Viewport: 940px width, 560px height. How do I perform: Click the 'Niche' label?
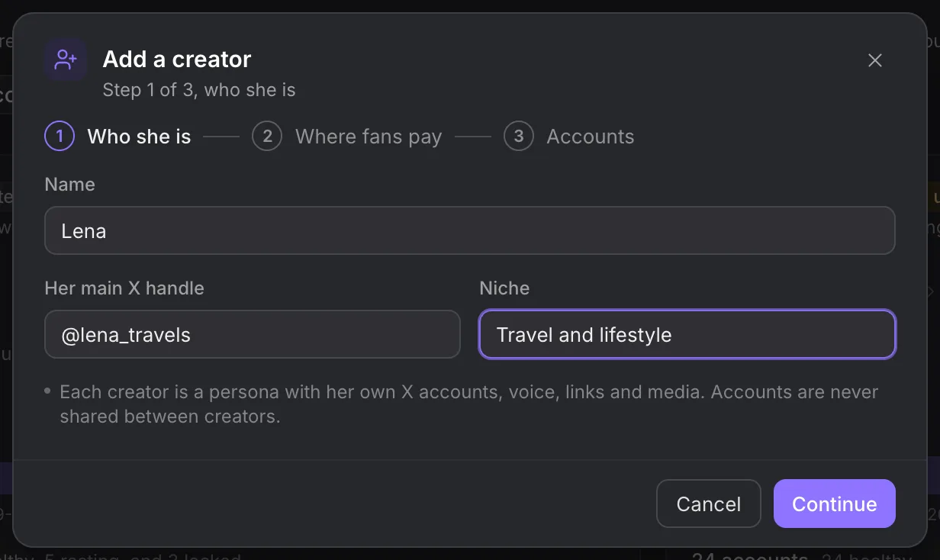pyautogui.click(x=504, y=288)
